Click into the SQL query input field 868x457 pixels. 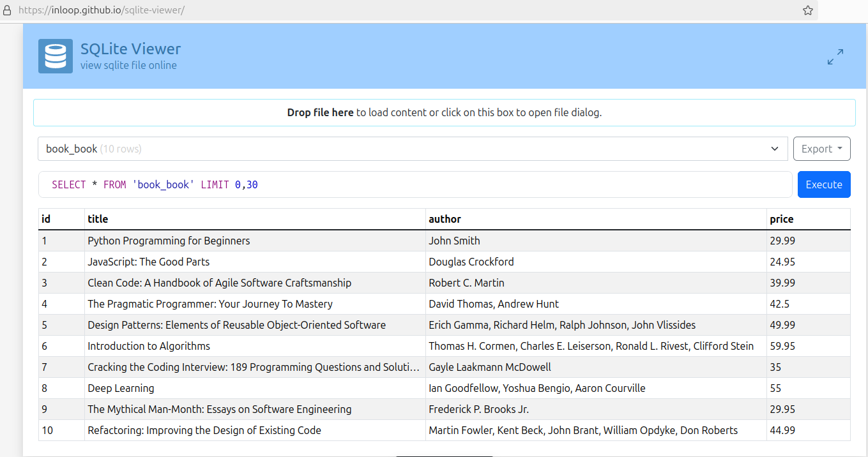415,184
